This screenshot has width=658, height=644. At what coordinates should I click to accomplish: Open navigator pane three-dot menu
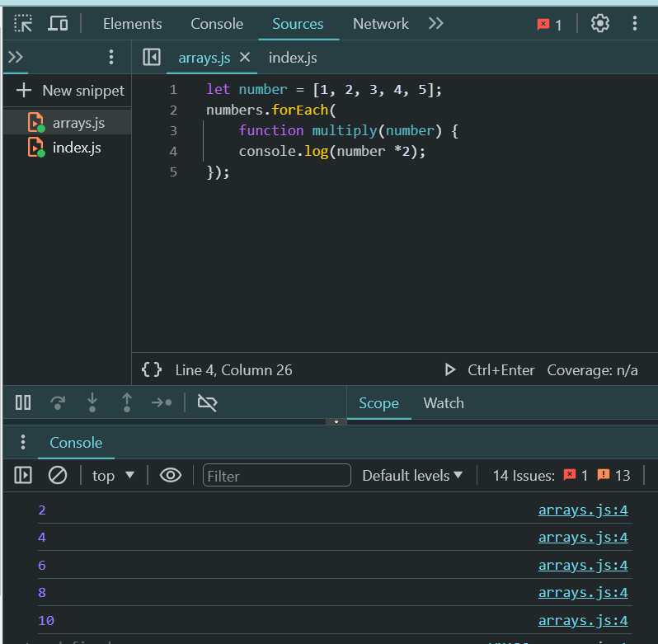coord(111,57)
